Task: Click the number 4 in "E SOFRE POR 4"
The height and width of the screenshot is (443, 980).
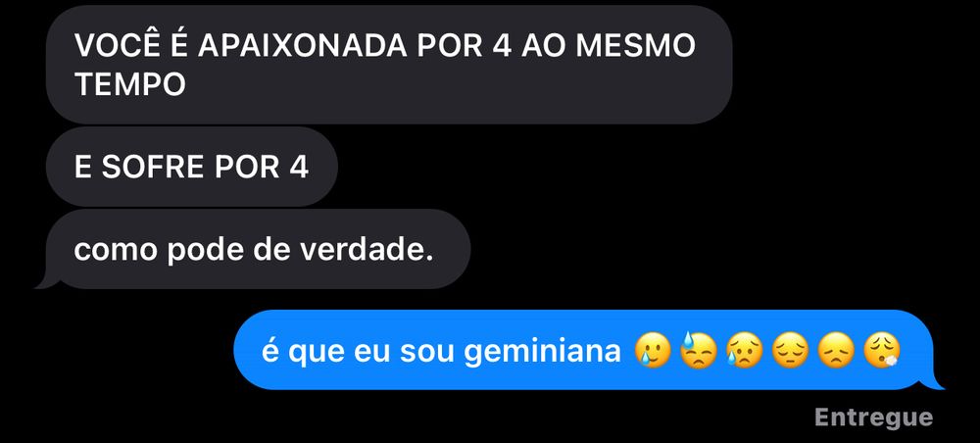Action: coord(299,168)
